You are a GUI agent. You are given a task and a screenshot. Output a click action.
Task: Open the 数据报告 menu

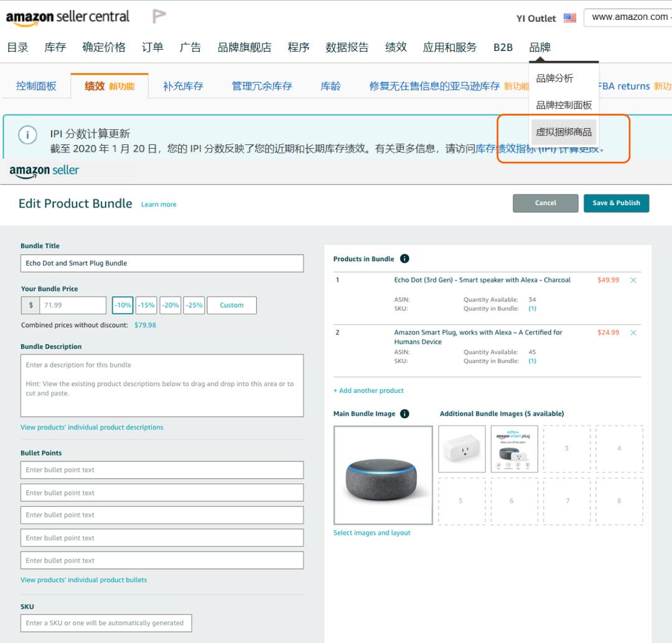347,47
